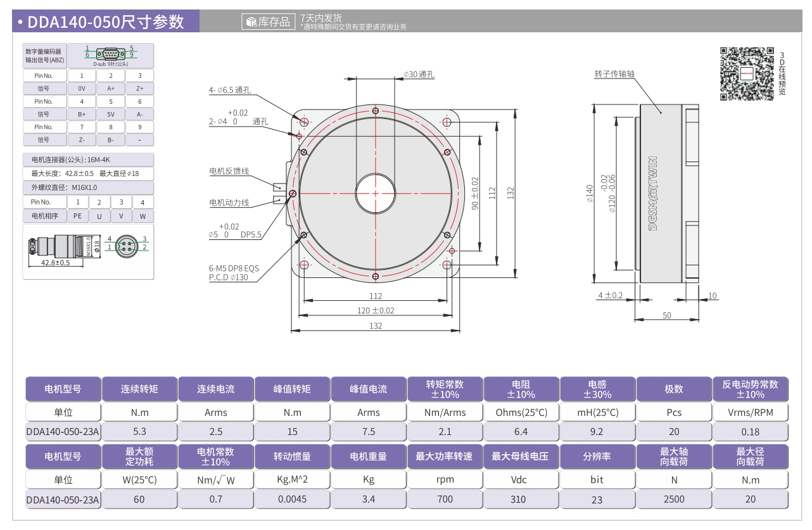Click the box icon in the 库存品 badge

click(x=251, y=22)
